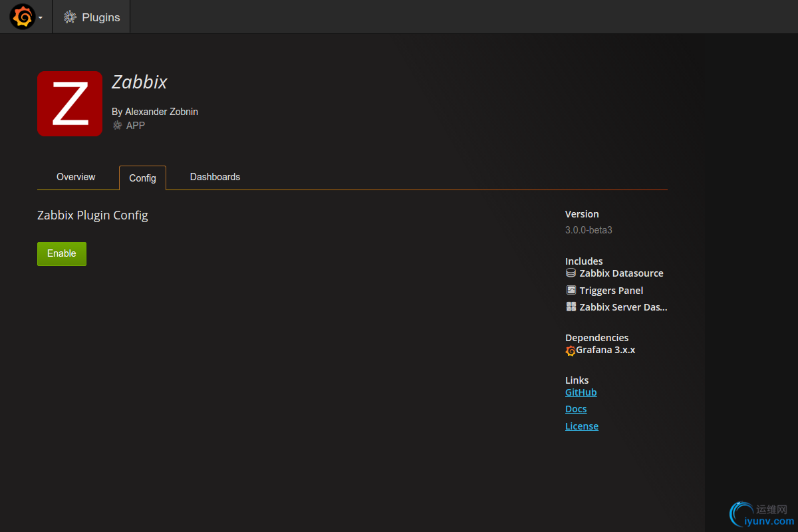Click the Triggers Panel icon
The image size is (798, 532).
click(571, 290)
